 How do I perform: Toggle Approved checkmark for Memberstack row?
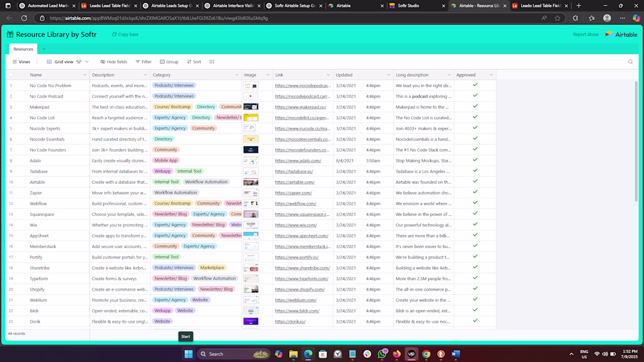[x=475, y=246]
